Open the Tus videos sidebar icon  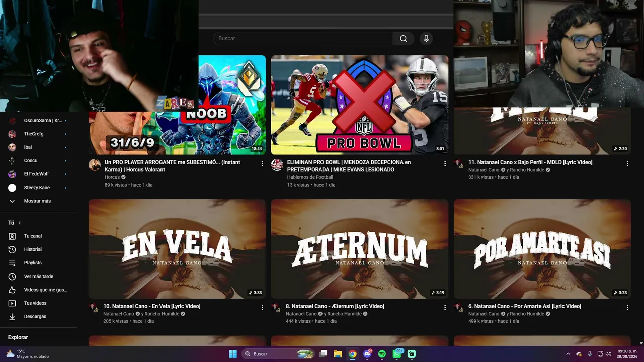click(12, 303)
